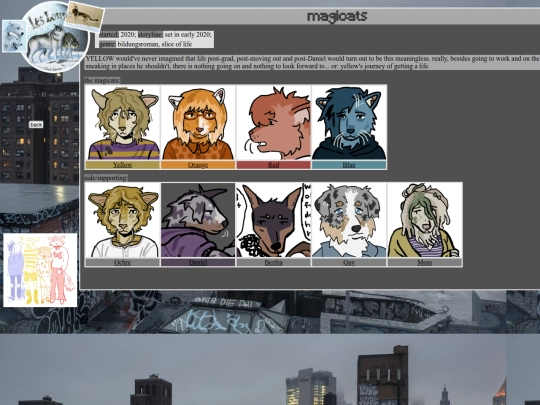Open the Moss character link
540x405 pixels.
[x=424, y=262]
